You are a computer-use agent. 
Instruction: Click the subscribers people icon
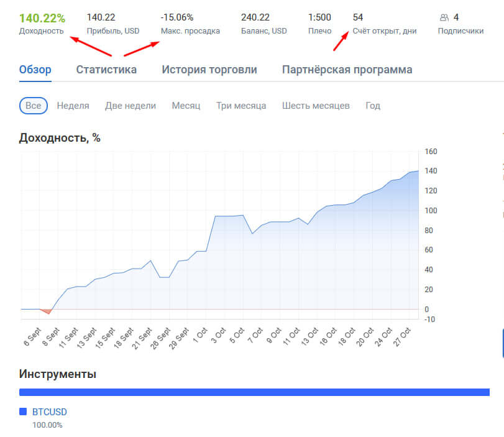pos(444,17)
